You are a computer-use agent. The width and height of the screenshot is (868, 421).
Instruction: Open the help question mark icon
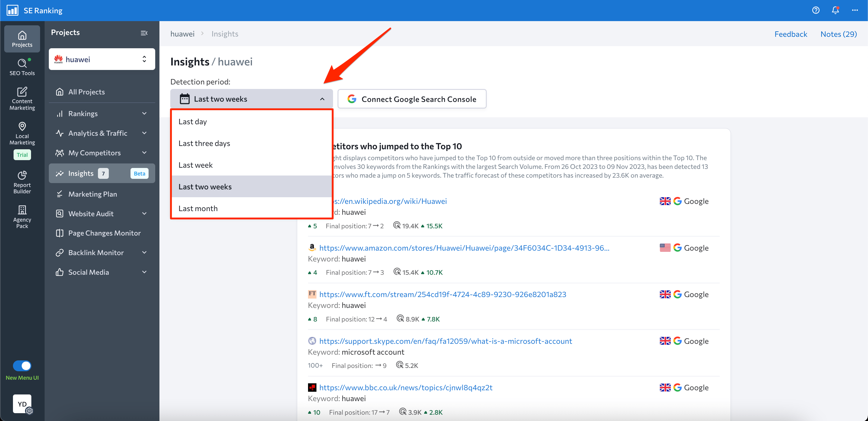click(816, 10)
